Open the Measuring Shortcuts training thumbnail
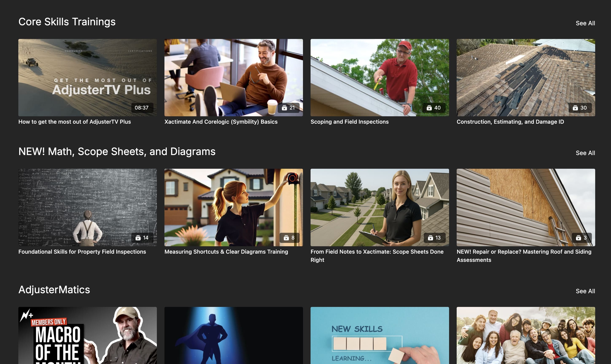The height and width of the screenshot is (364, 611). (233, 207)
